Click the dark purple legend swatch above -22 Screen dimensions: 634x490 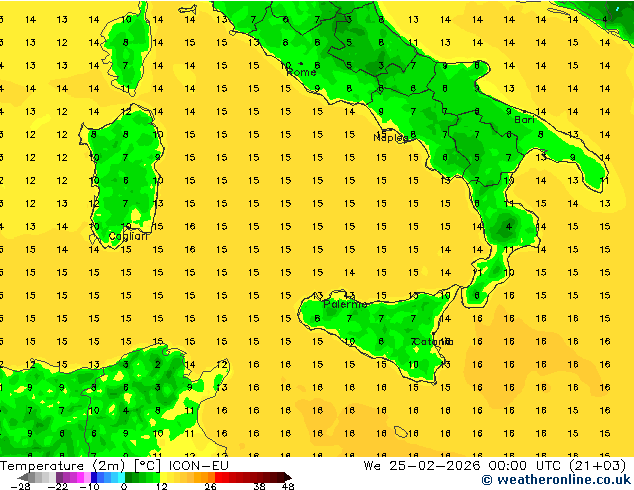click(x=59, y=477)
